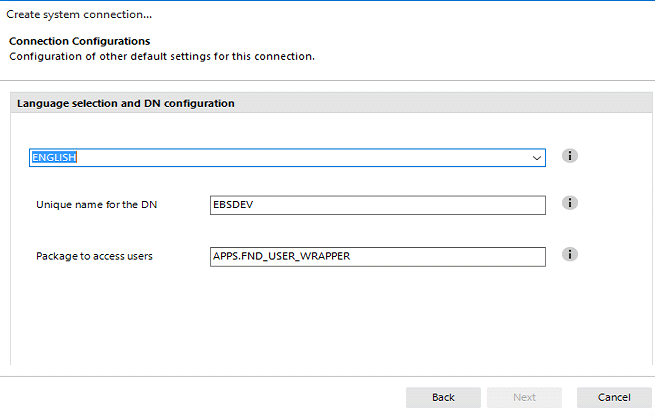655x418 pixels.
Task: Click the highlighted ENGLISH text selection
Action: [x=54, y=157]
